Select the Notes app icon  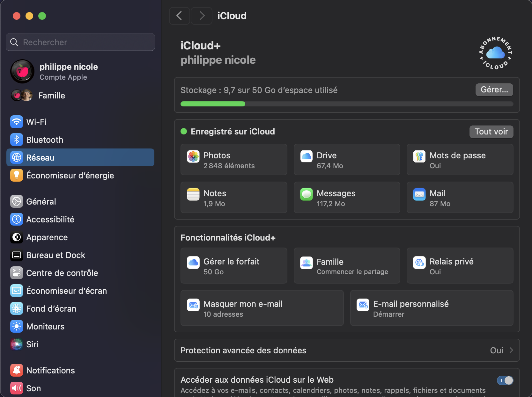point(193,194)
